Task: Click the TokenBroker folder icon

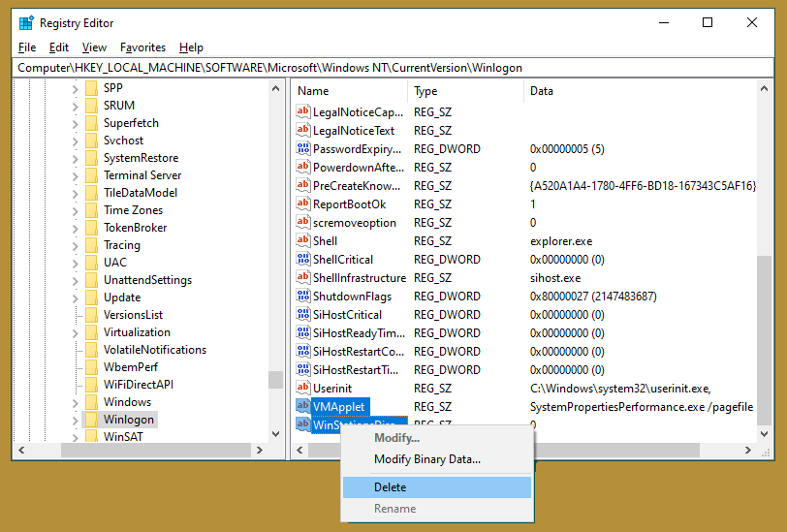Action: tap(91, 228)
